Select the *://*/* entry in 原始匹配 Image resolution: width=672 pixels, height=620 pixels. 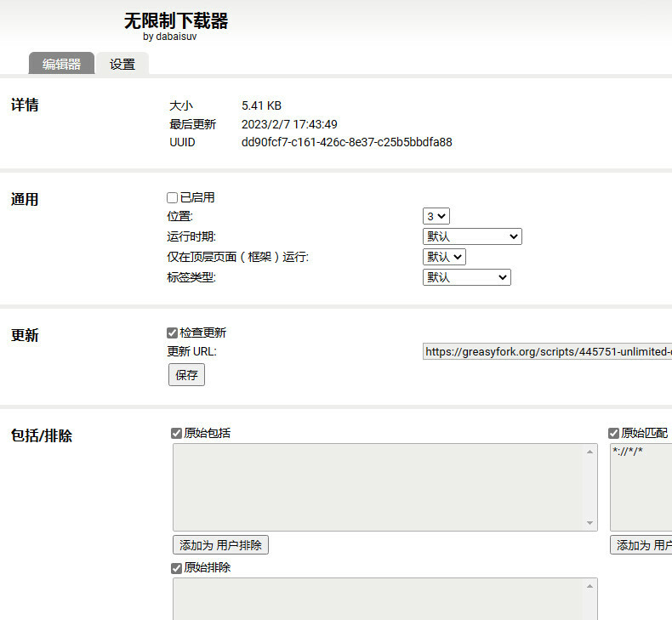628,451
